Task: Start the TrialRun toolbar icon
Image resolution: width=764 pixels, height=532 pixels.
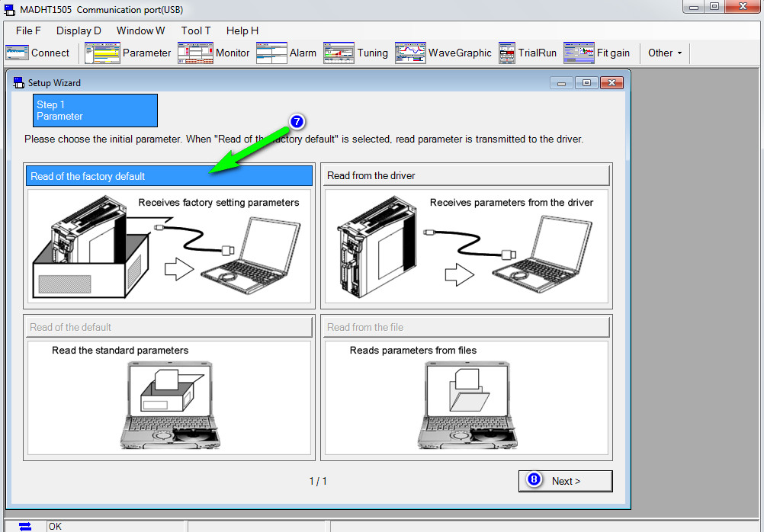Action: click(x=507, y=53)
